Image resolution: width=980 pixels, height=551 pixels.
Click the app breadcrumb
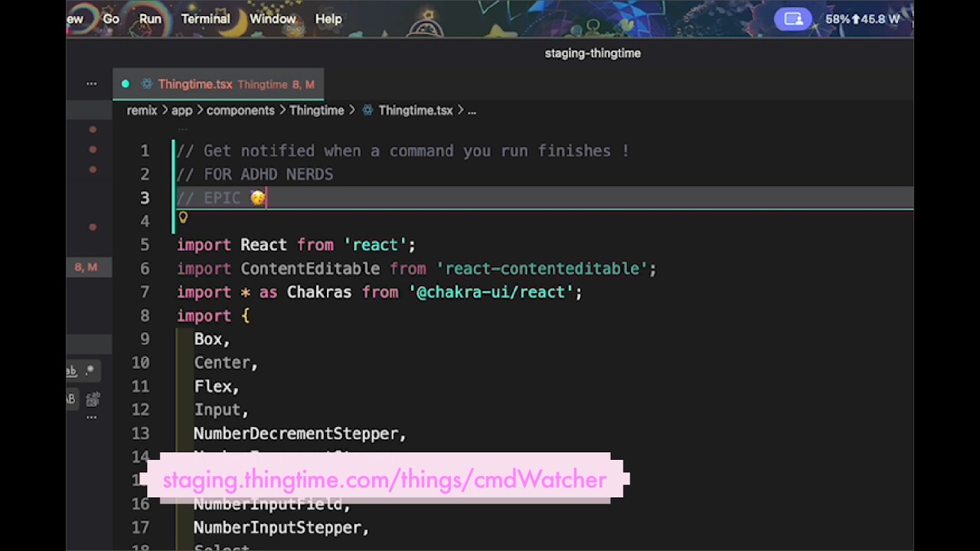(181, 110)
